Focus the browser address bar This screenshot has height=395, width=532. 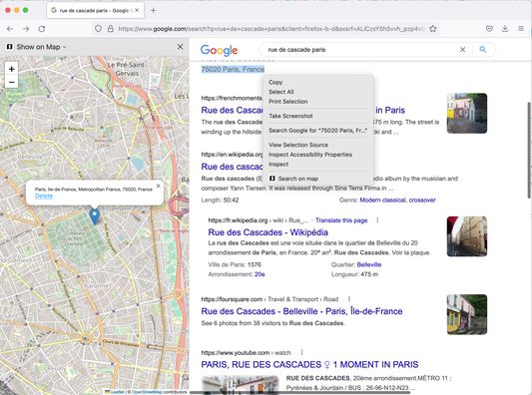271,29
